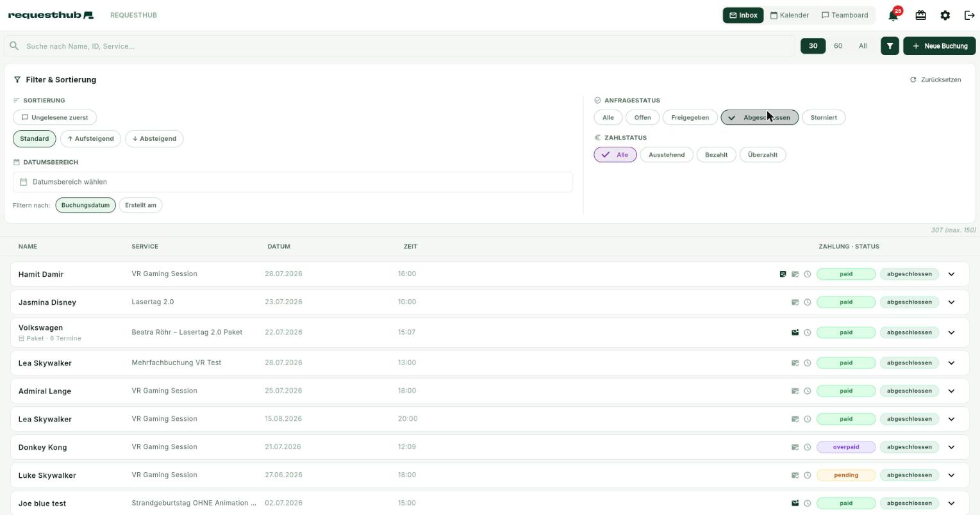Expand Admiral Lange's booking row

(951, 391)
